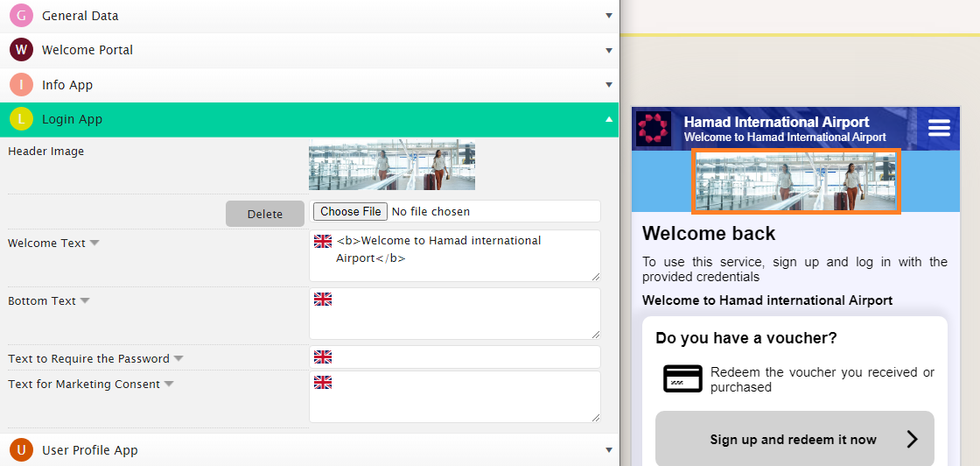Click the 'Welcome back' heading in preview
Viewport: 980px width, 466px height.
pos(709,233)
